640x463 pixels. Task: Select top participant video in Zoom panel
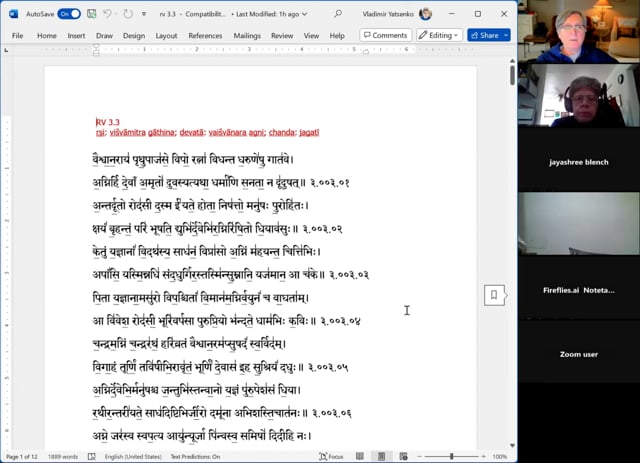(x=579, y=31)
